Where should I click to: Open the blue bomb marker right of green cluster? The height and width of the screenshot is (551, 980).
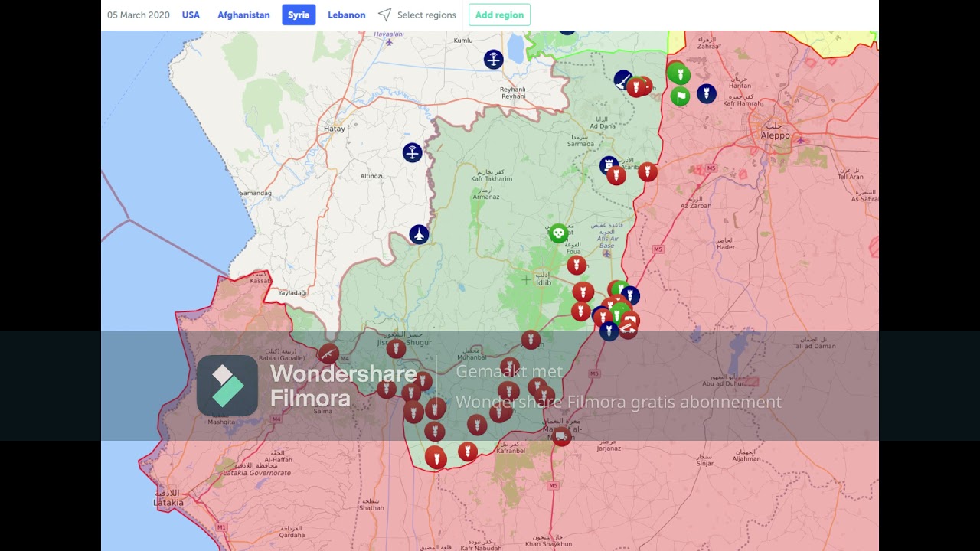629,295
